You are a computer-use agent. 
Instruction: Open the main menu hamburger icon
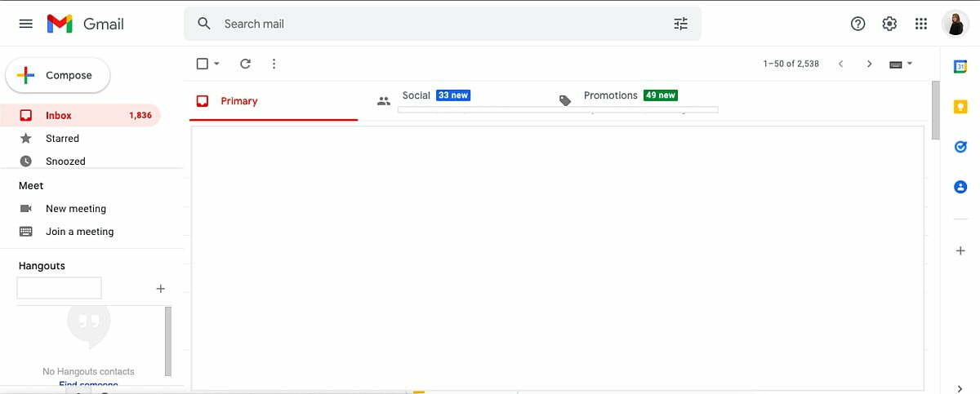coord(26,24)
